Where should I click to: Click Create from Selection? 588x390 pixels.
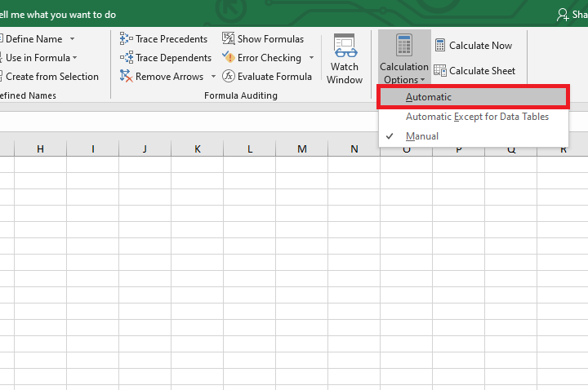[51, 77]
